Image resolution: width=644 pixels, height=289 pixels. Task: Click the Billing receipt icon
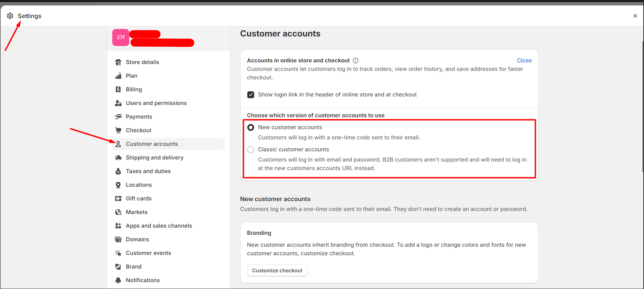[x=118, y=89]
